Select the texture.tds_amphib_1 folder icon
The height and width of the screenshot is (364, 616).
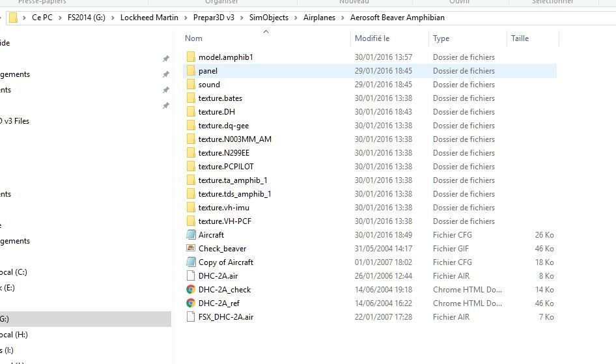[x=191, y=193]
